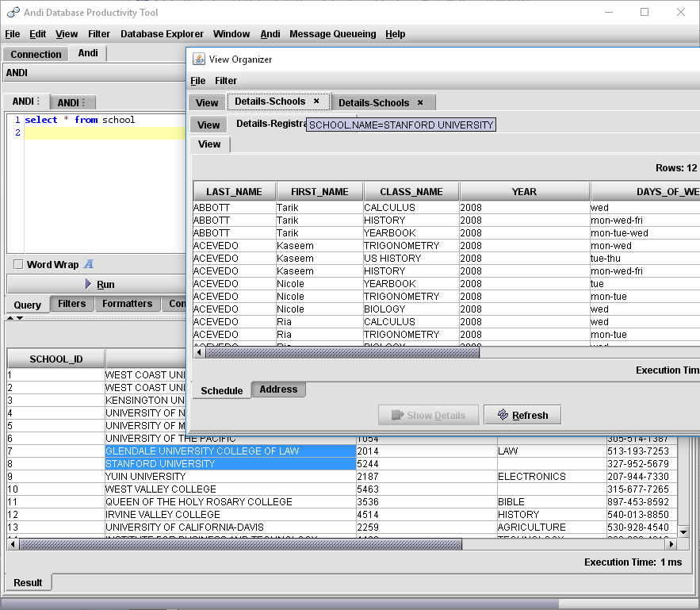This screenshot has height=610, width=700.
Task: Click the dots icon on the first ANDI tab
Action: (x=40, y=102)
